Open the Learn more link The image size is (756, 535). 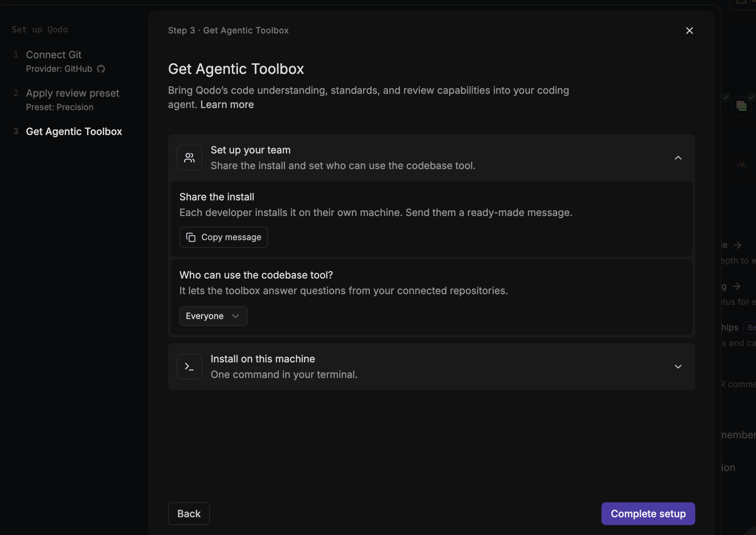pyautogui.click(x=227, y=104)
